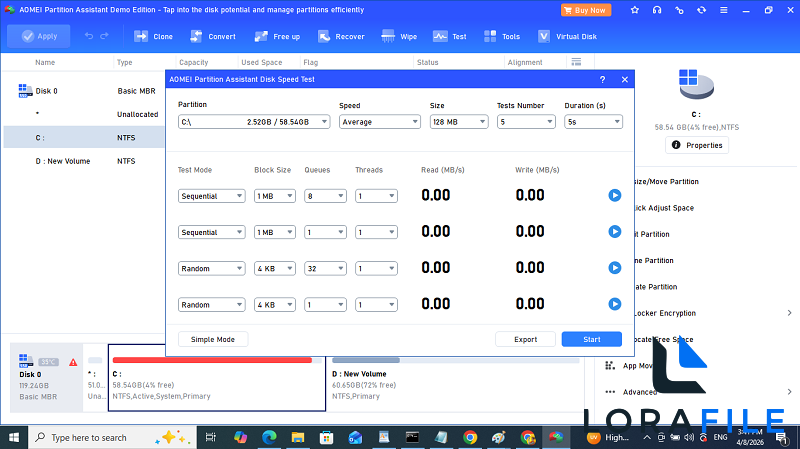Open first row Sequential test mode dropdown
Image resolution: width=800 pixels, height=449 pixels.
pos(212,196)
